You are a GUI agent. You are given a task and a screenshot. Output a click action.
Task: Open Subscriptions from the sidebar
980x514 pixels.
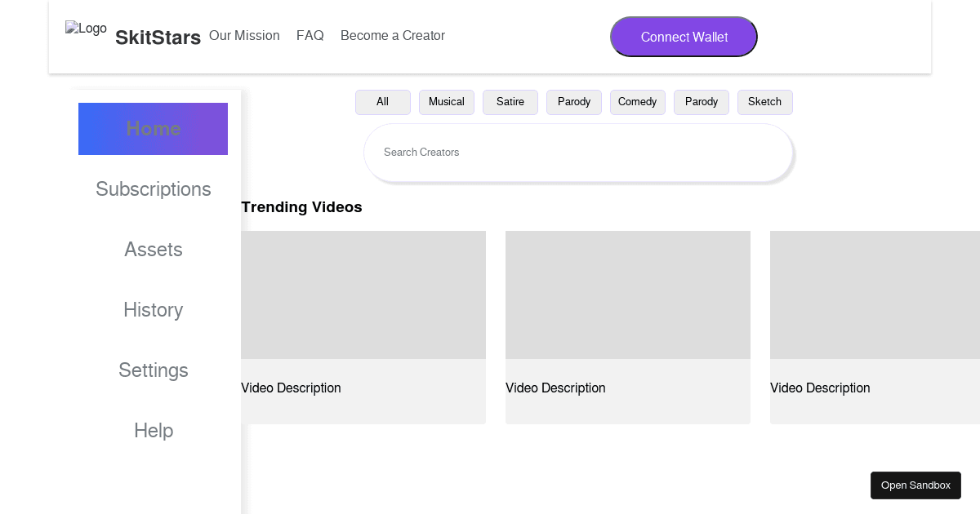pos(153,189)
